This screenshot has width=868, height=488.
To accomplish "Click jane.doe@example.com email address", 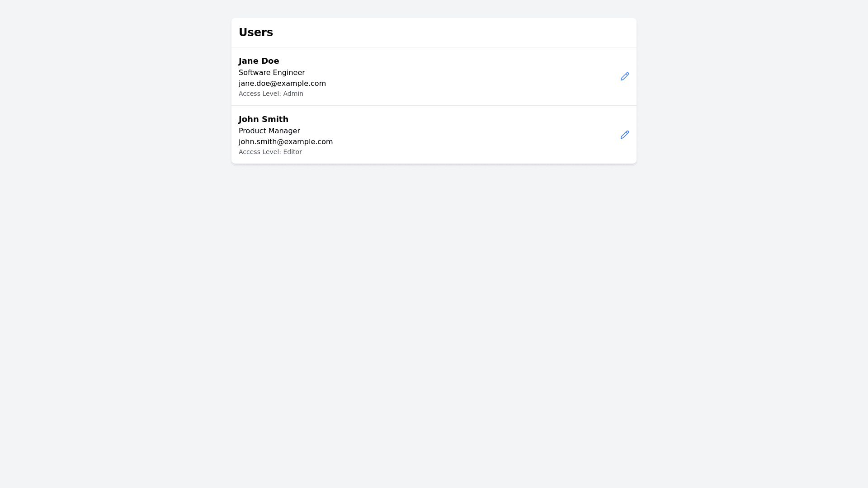I will (x=282, y=84).
